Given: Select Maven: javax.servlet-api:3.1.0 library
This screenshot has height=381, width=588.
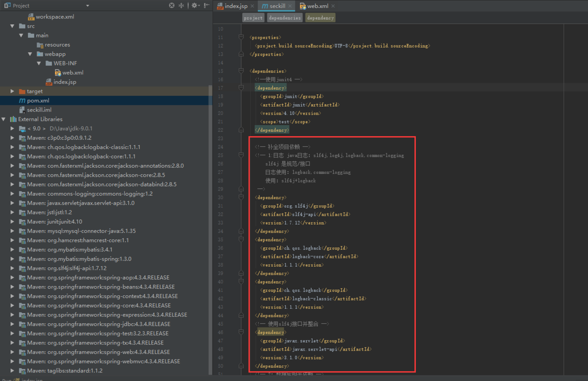Looking at the screenshot, I should (81, 203).
